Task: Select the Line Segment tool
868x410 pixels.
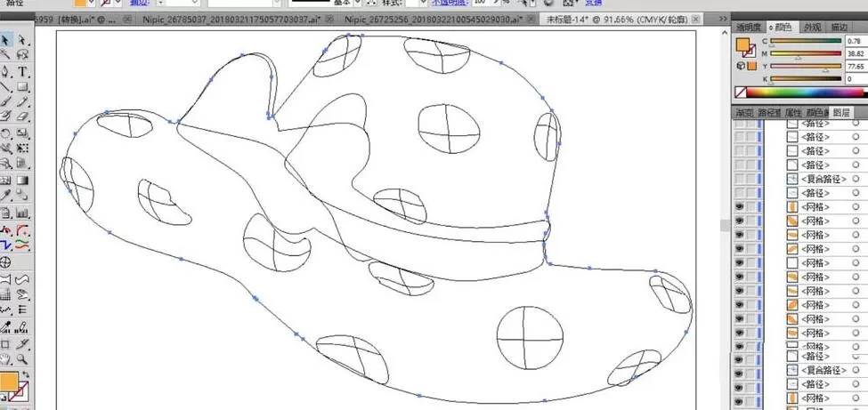Action: (x=5, y=87)
